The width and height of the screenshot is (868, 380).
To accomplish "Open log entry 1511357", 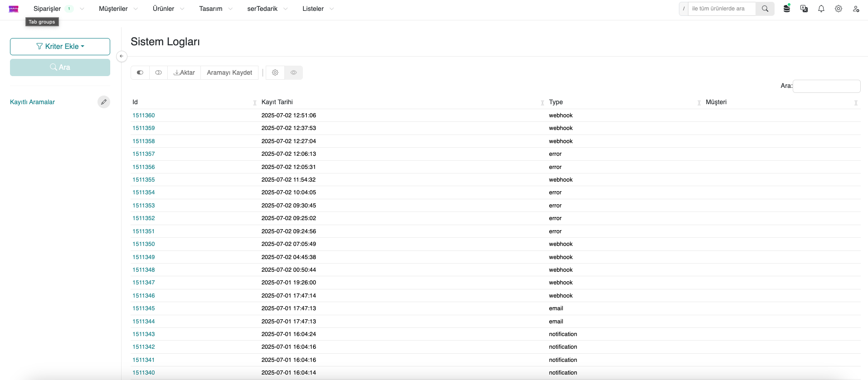I will (144, 154).
